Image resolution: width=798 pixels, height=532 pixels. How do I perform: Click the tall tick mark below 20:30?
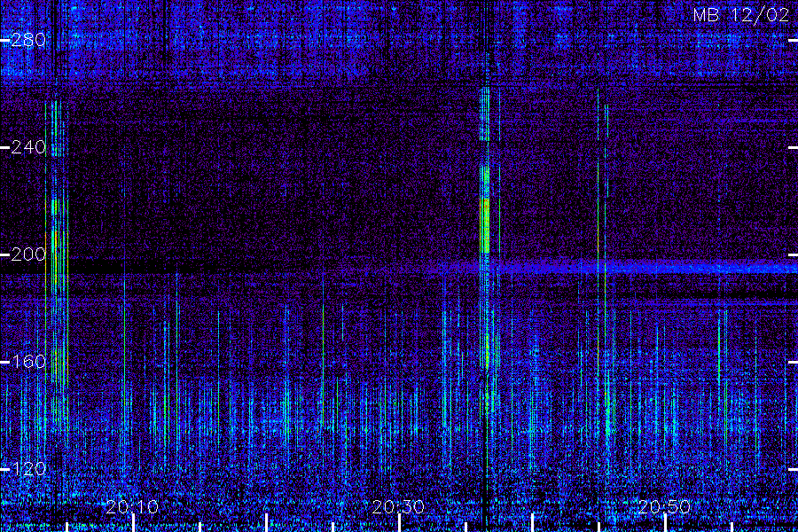click(x=400, y=523)
